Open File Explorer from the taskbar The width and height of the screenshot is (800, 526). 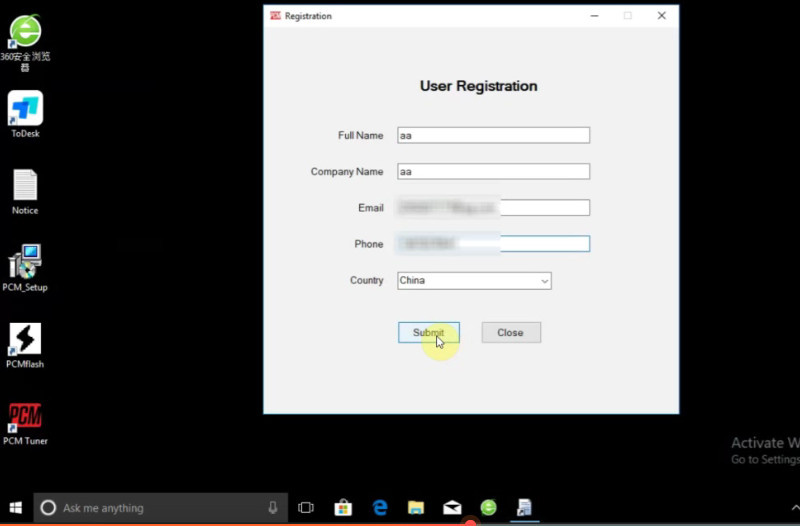pos(416,508)
